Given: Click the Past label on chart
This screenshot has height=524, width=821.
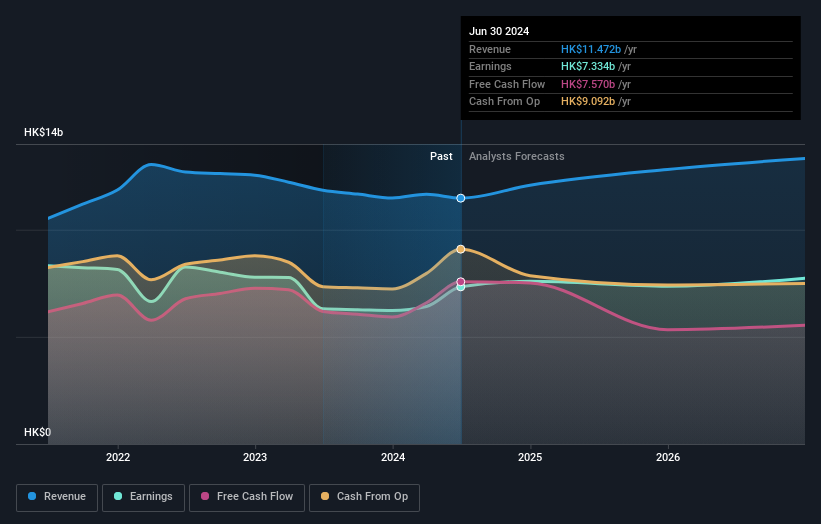Looking at the screenshot, I should pyautogui.click(x=441, y=156).
